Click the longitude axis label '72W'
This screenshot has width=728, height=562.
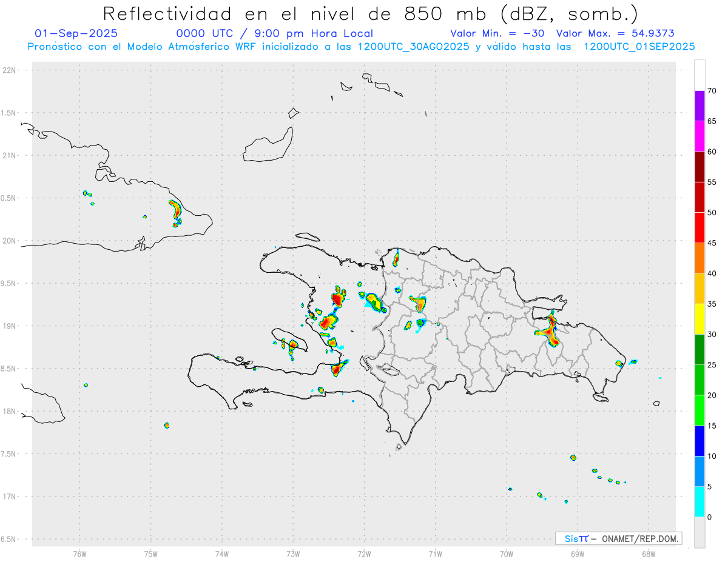click(364, 554)
